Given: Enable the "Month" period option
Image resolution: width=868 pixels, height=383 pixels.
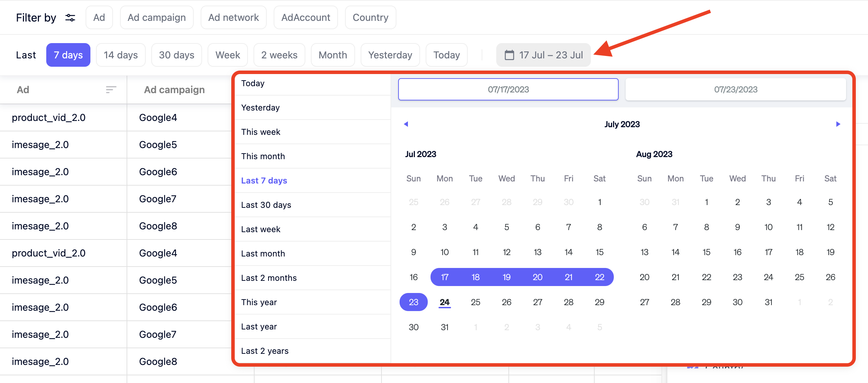Looking at the screenshot, I should [332, 55].
